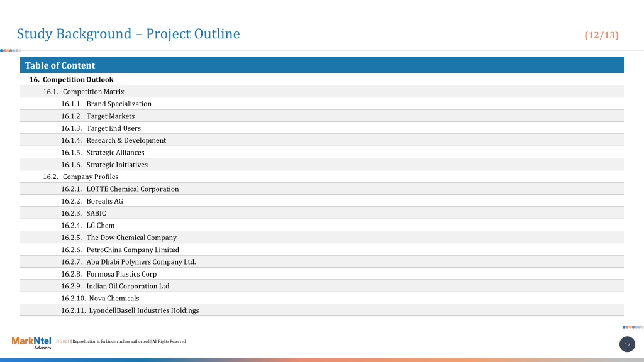
Task: Select the slide title Study Background – Project Outline
Action: pyautogui.click(x=128, y=34)
